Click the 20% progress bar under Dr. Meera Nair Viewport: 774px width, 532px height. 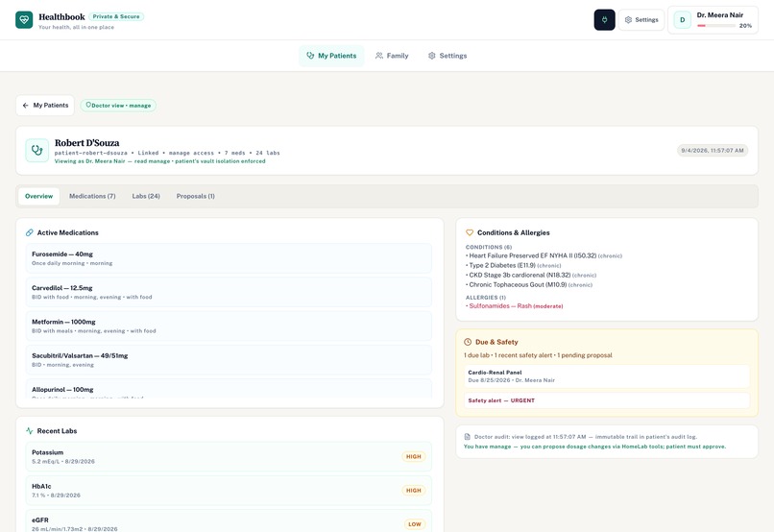[x=716, y=26]
